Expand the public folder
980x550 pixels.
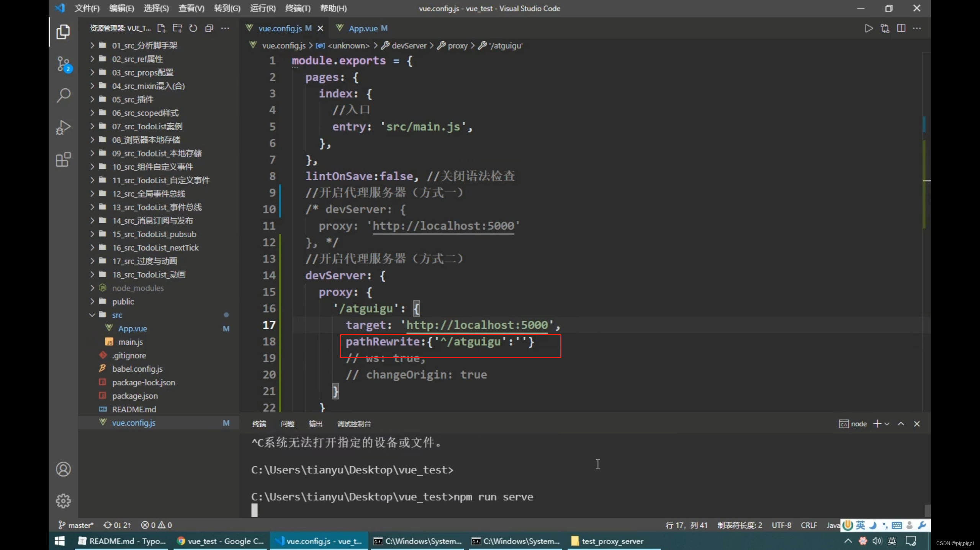pyautogui.click(x=159, y=302)
